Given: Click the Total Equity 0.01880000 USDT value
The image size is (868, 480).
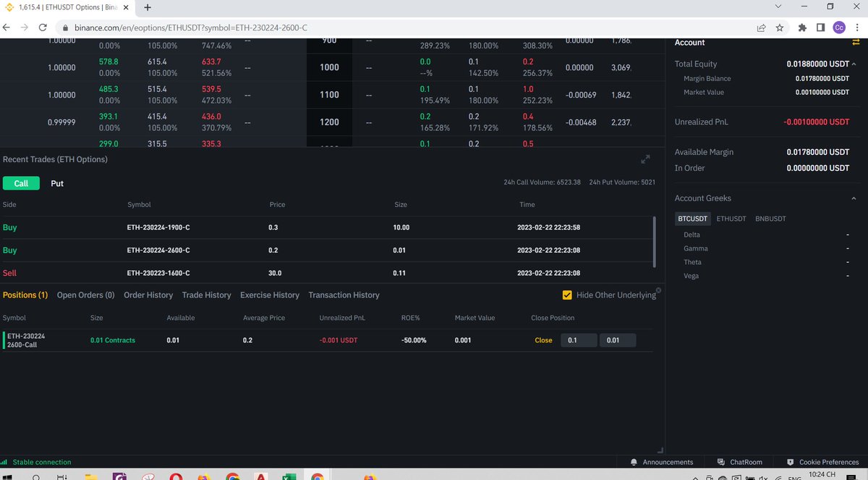Looking at the screenshot, I should pos(817,64).
